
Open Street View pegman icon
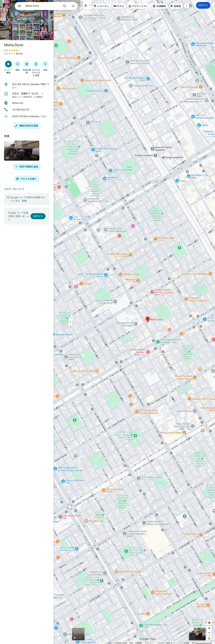(209, 638)
